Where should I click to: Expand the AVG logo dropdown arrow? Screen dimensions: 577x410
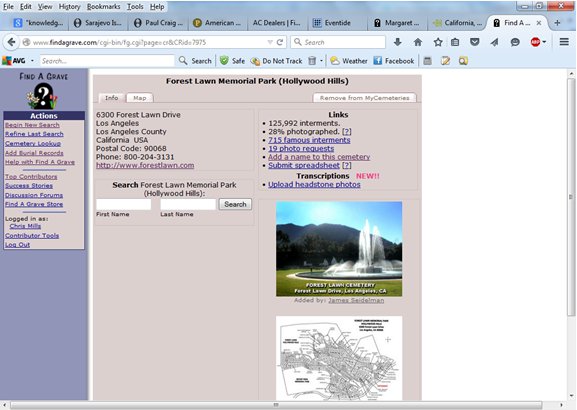(x=32, y=61)
